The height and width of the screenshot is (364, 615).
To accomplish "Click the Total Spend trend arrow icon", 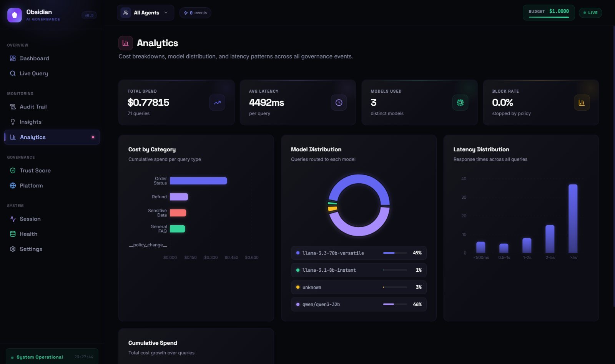I will coord(217,103).
